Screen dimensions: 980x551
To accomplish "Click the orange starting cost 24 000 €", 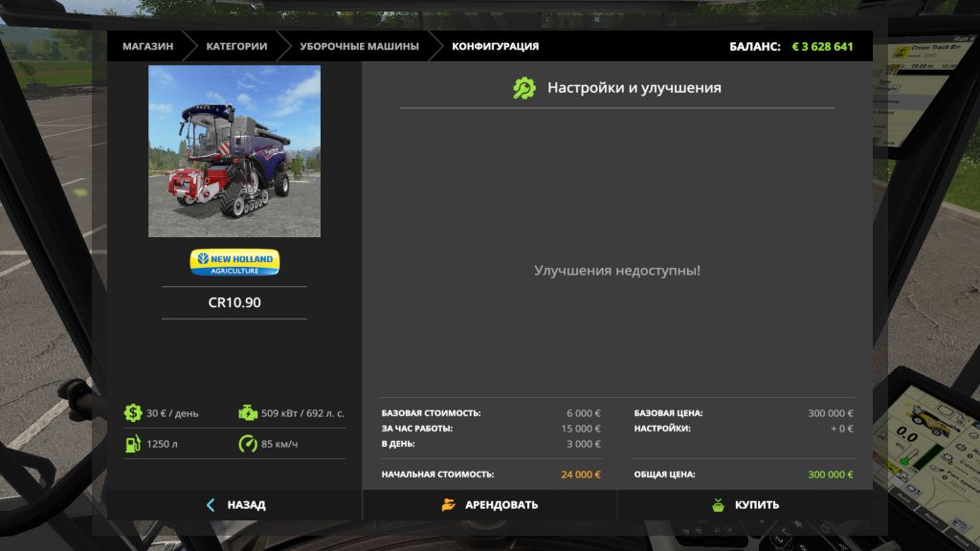I will click(x=580, y=474).
